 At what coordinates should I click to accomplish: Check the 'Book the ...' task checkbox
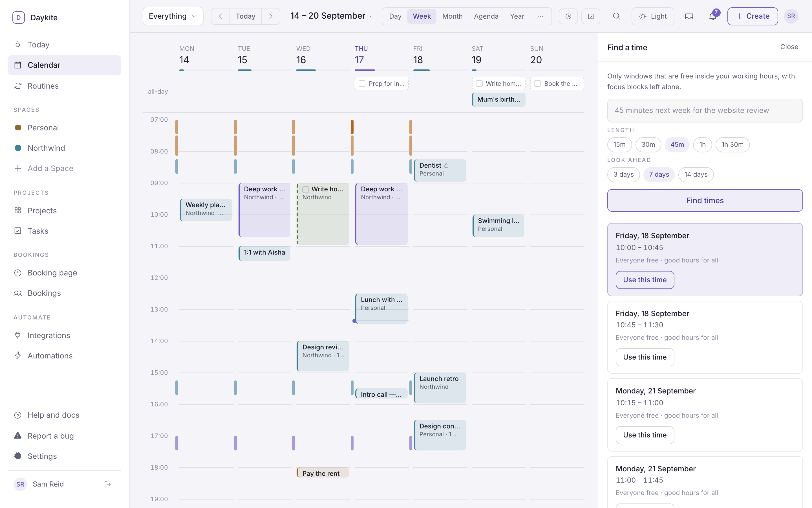pos(538,84)
